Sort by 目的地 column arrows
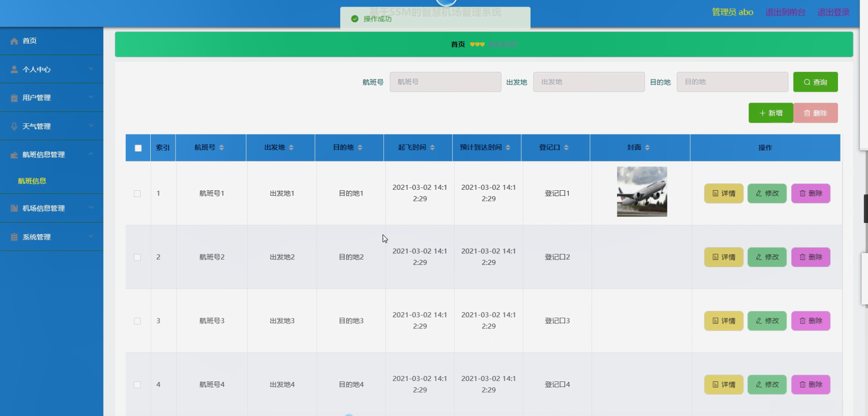Image resolution: width=868 pixels, height=416 pixels. tap(360, 147)
